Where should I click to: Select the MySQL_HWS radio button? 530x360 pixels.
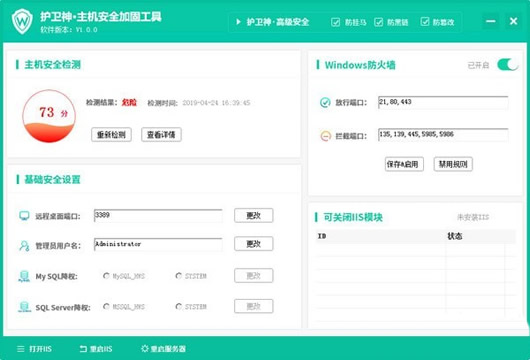(106, 276)
